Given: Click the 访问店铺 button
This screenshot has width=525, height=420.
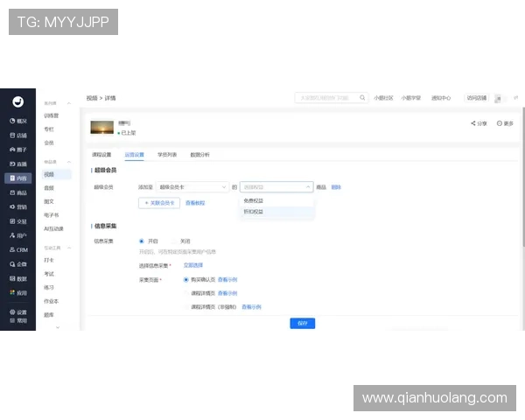Looking at the screenshot, I should (x=477, y=98).
